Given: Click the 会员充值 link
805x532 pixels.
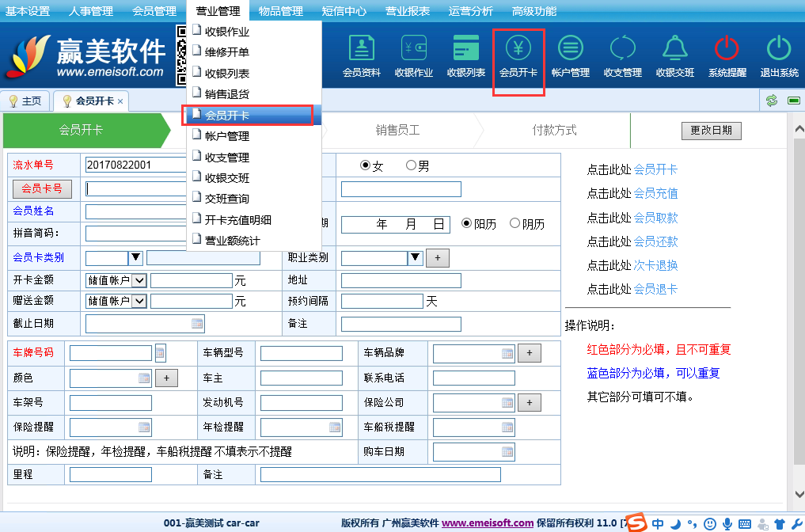Looking at the screenshot, I should 655,193.
